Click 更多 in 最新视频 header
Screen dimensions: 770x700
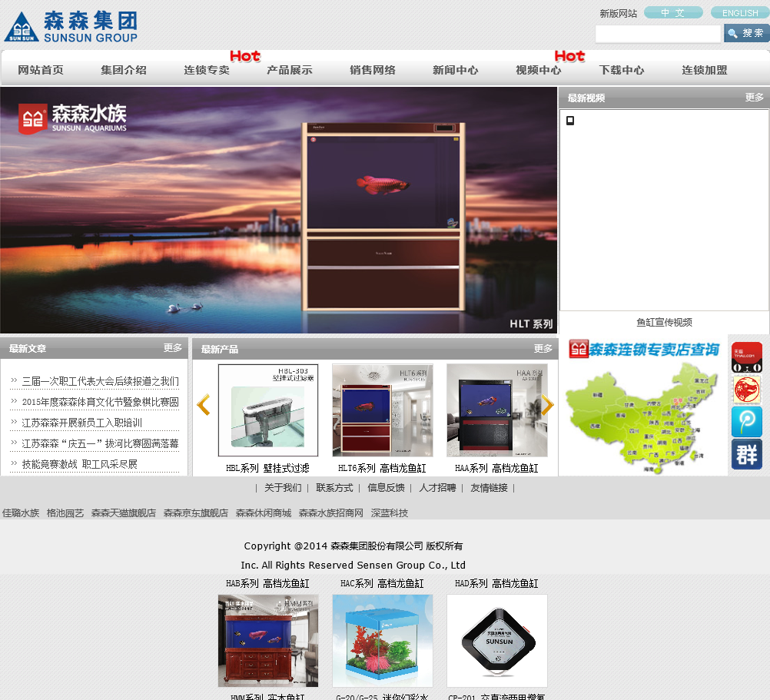(755, 97)
